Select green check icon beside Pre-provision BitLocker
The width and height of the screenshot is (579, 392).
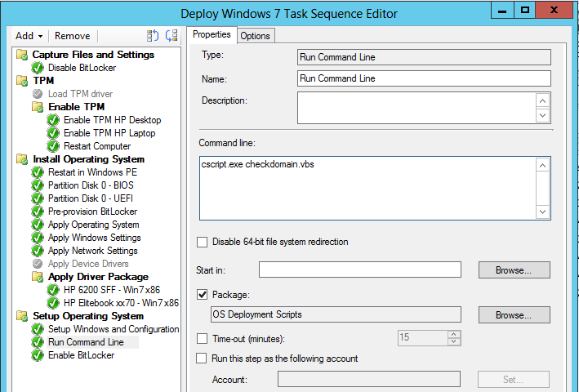point(38,212)
